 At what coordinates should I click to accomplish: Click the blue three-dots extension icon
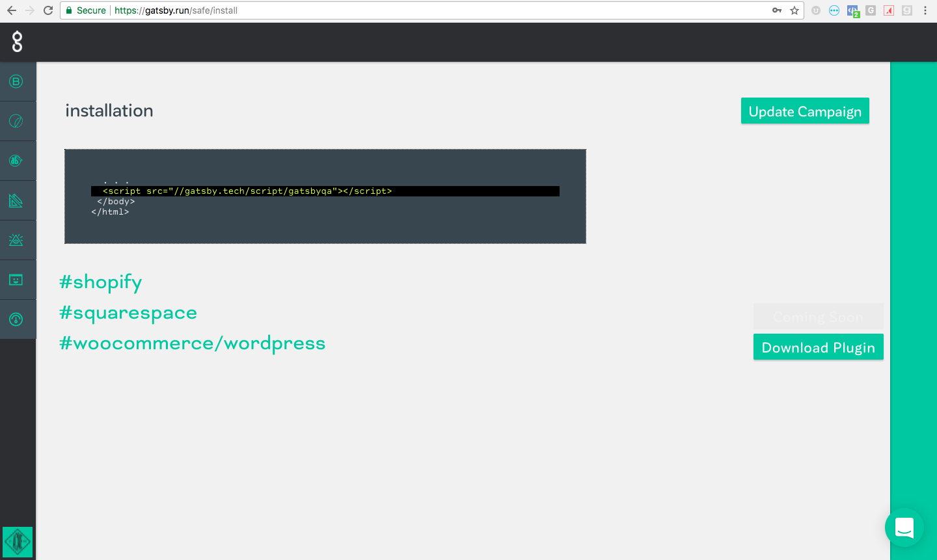tap(834, 10)
